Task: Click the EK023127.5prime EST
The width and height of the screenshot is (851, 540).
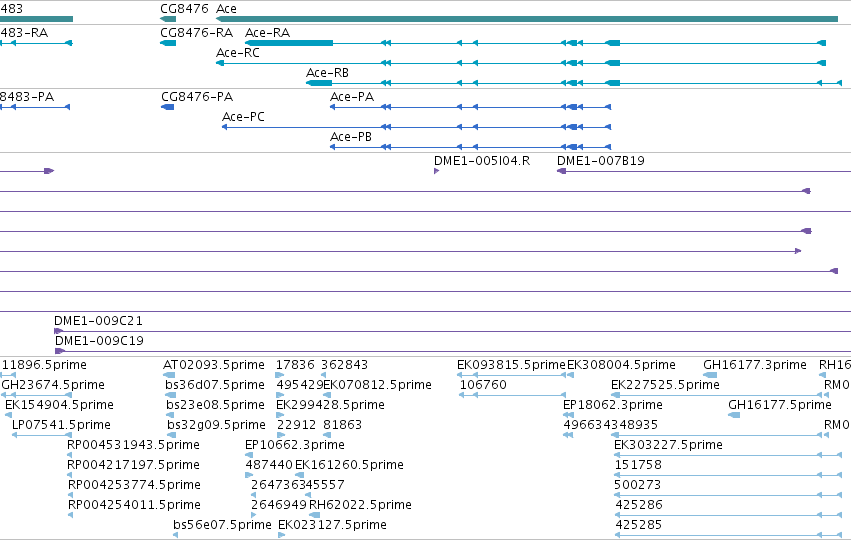Action: click(332, 525)
